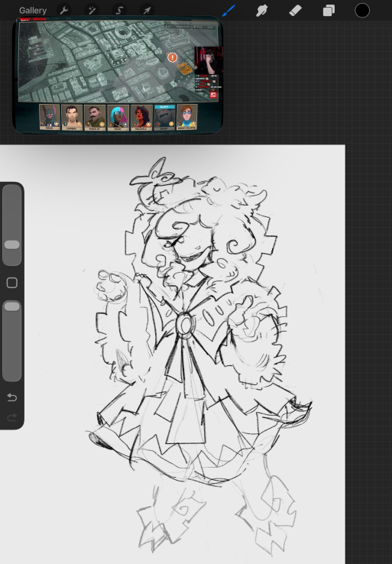Click the streamer webcam overlay in video
The width and height of the screenshot is (392, 564).
coord(209,60)
